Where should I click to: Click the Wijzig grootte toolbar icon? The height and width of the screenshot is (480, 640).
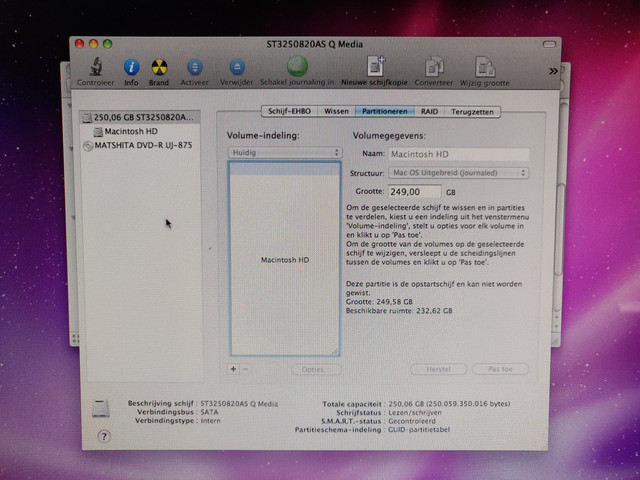(484, 67)
